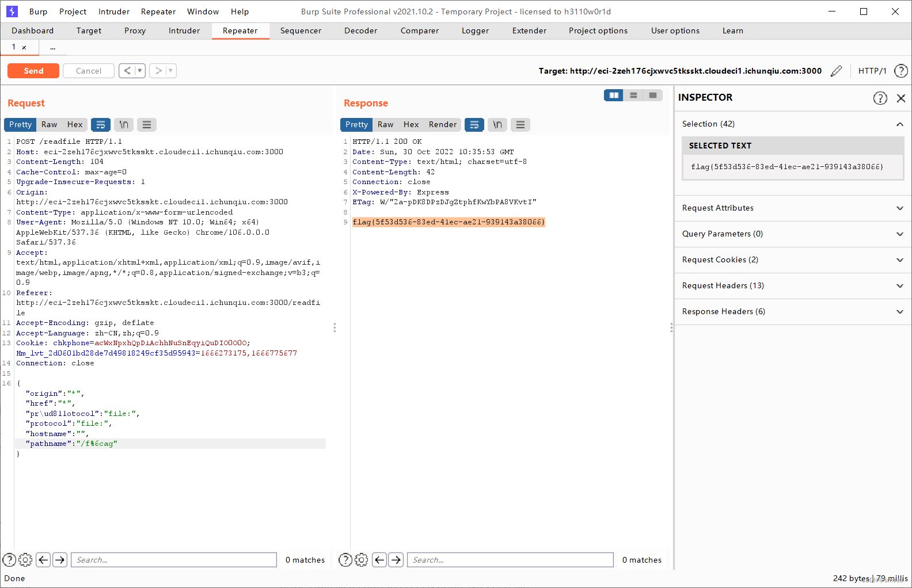912x588 pixels.
Task: Close the Inspector panel
Action: (x=901, y=98)
